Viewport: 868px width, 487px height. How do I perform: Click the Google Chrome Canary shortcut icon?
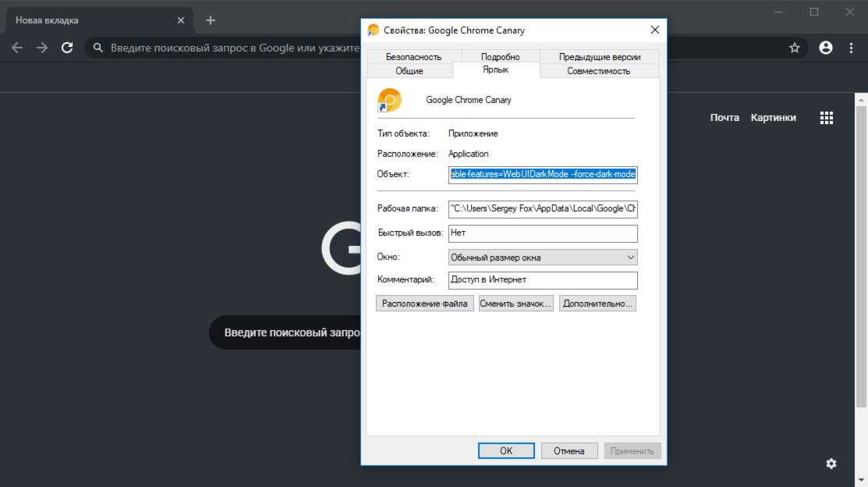coord(389,100)
